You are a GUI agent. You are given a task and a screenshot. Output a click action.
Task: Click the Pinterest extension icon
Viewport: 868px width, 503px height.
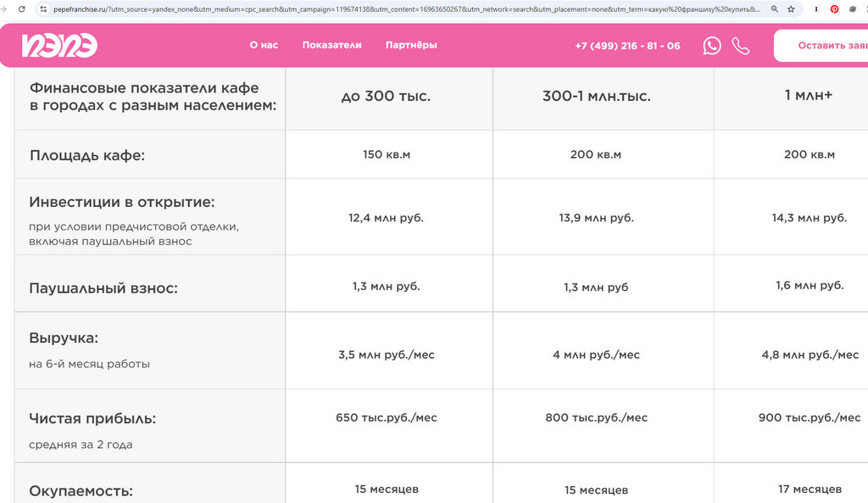point(834,9)
